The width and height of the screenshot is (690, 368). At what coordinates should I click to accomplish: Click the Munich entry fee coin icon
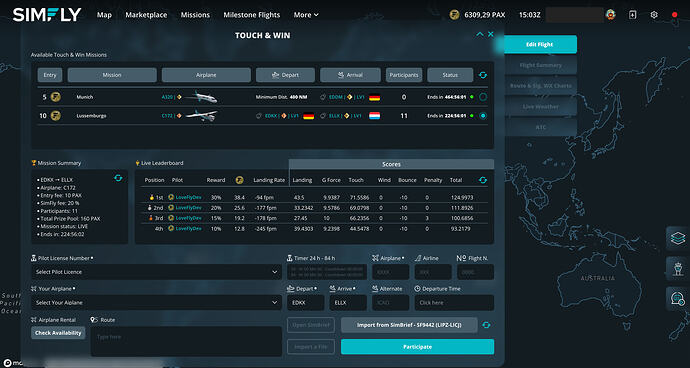click(55, 97)
